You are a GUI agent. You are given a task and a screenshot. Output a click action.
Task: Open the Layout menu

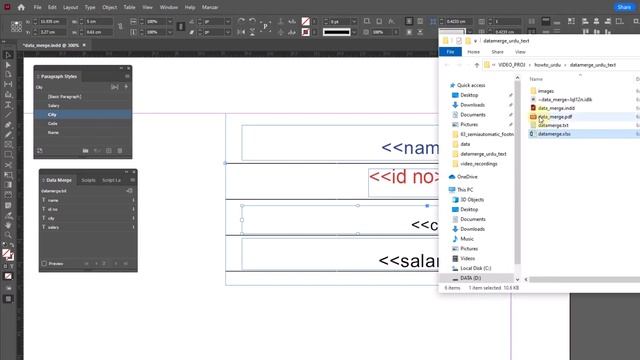click(70, 7)
